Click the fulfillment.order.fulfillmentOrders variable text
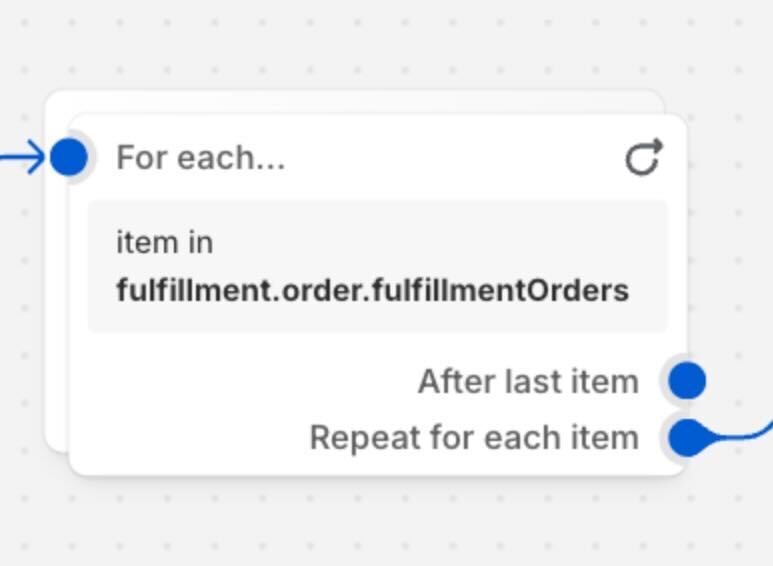Screen dimensions: 773x566 pyautogui.click(x=373, y=290)
